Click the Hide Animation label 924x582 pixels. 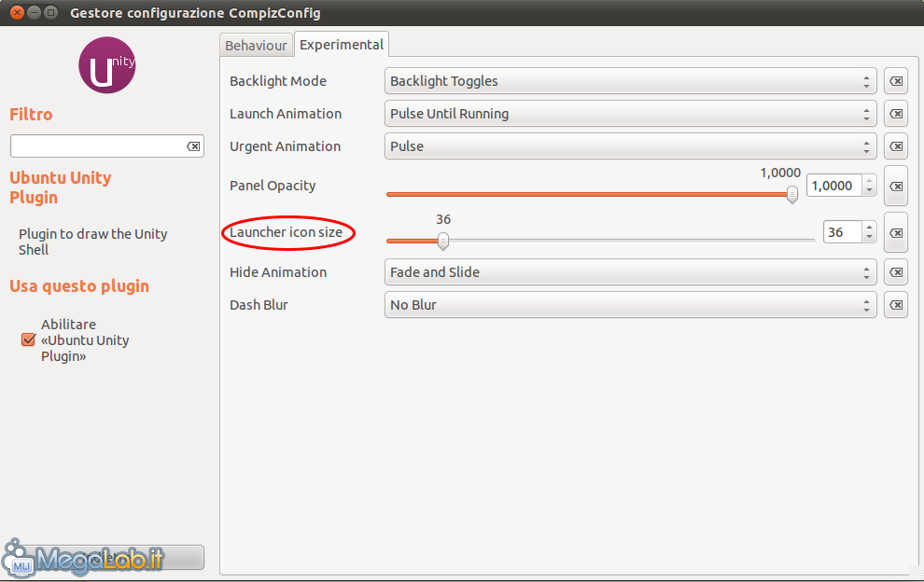pyautogui.click(x=278, y=272)
